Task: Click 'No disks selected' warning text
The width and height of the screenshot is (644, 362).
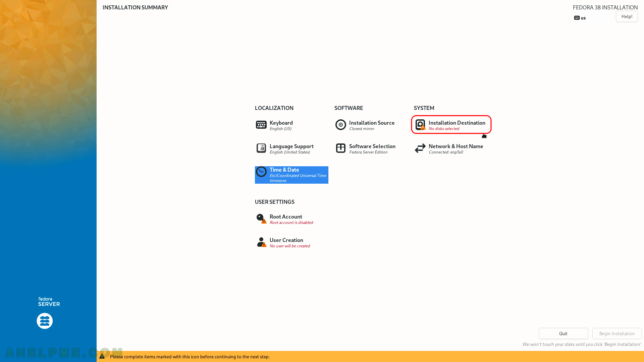Action: click(x=444, y=129)
